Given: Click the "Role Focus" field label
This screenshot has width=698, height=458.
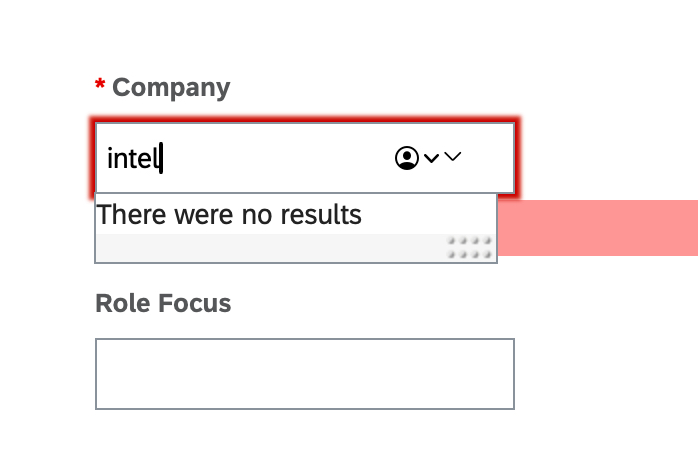Looking at the screenshot, I should [163, 303].
